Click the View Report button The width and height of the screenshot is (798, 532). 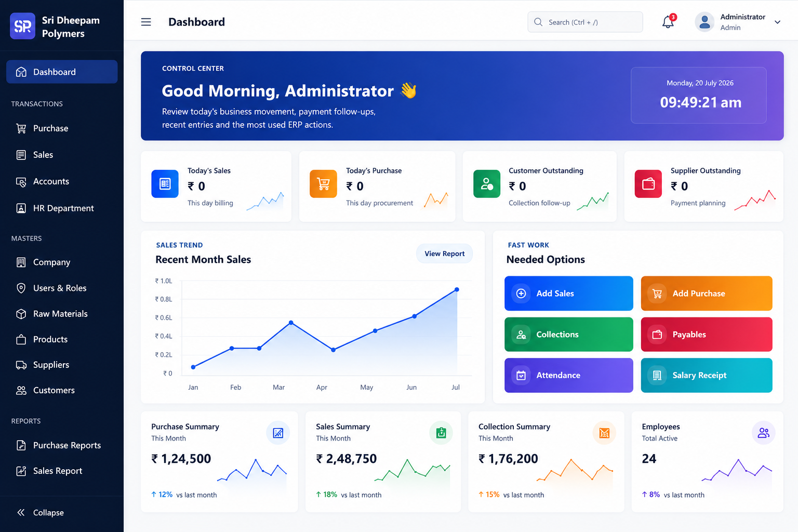[445, 254]
